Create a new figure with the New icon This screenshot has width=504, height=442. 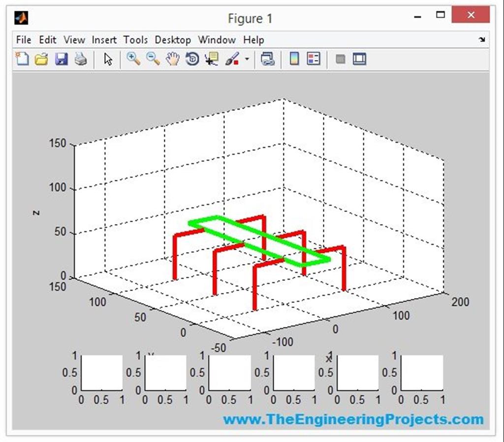(22, 59)
